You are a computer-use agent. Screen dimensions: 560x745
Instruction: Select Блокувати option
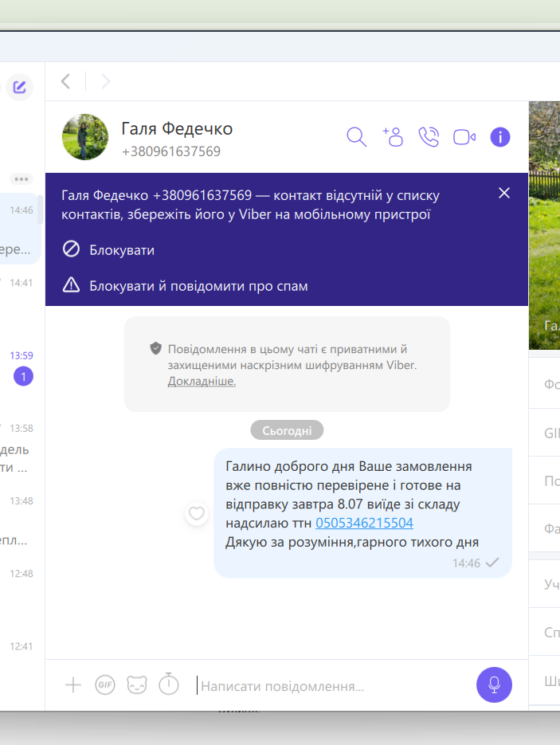[108, 249]
